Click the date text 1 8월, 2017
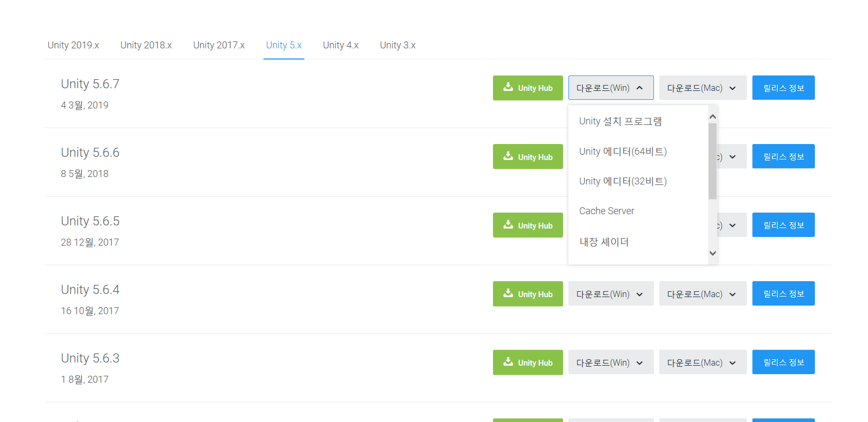 point(84,379)
